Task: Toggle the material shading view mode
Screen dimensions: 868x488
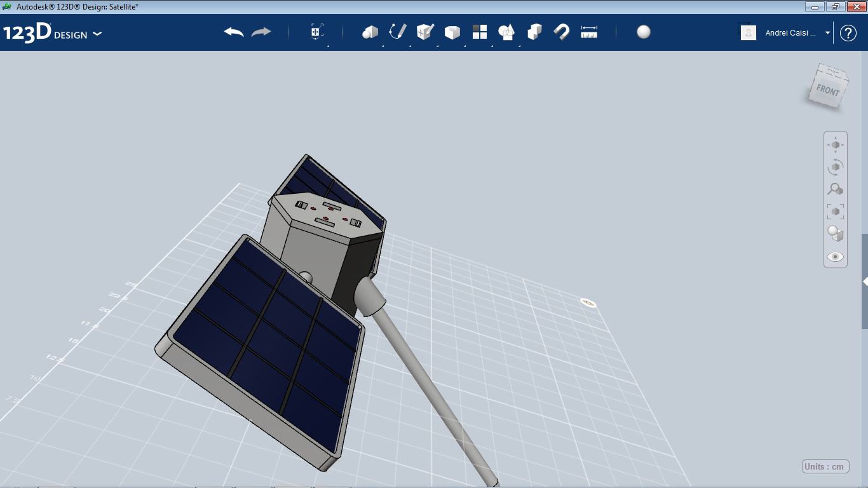Action: pyautogui.click(x=835, y=234)
